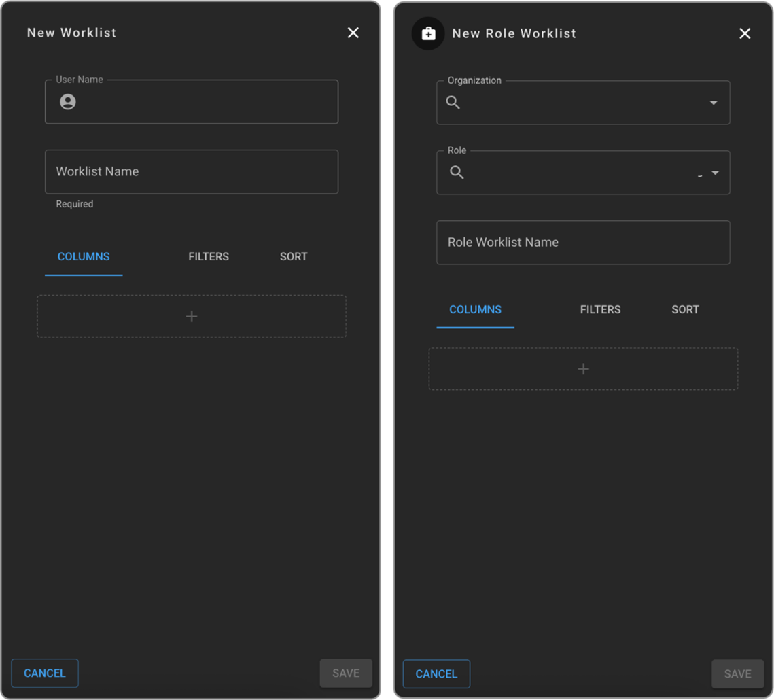Click the plus icon in Role Worklist columns area
The width and height of the screenshot is (774, 700).
point(583,368)
